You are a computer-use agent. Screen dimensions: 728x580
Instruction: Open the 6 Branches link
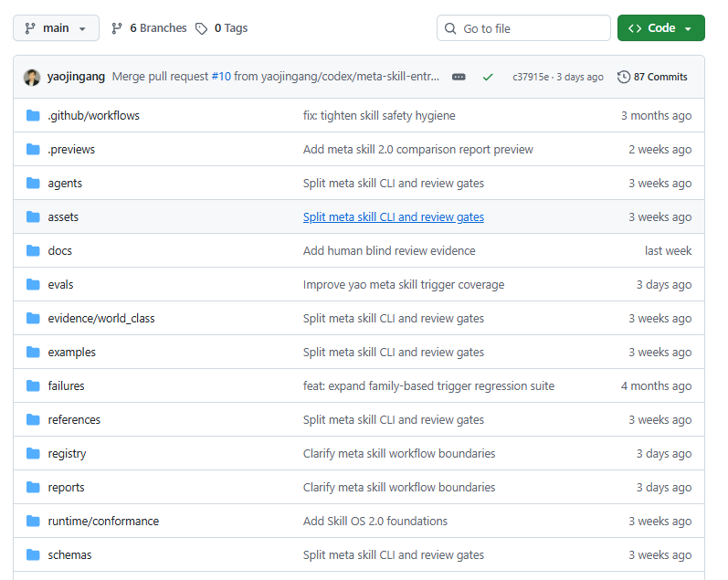[x=149, y=28]
